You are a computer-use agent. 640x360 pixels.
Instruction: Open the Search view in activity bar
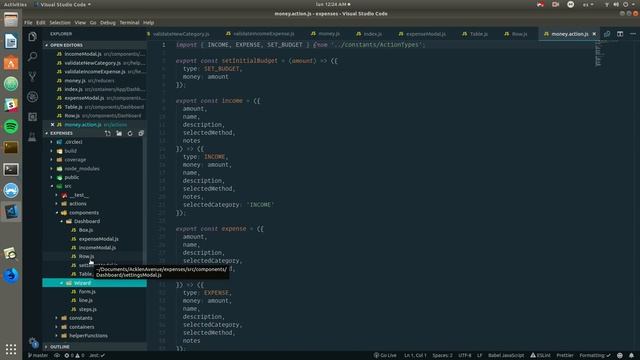click(32, 56)
